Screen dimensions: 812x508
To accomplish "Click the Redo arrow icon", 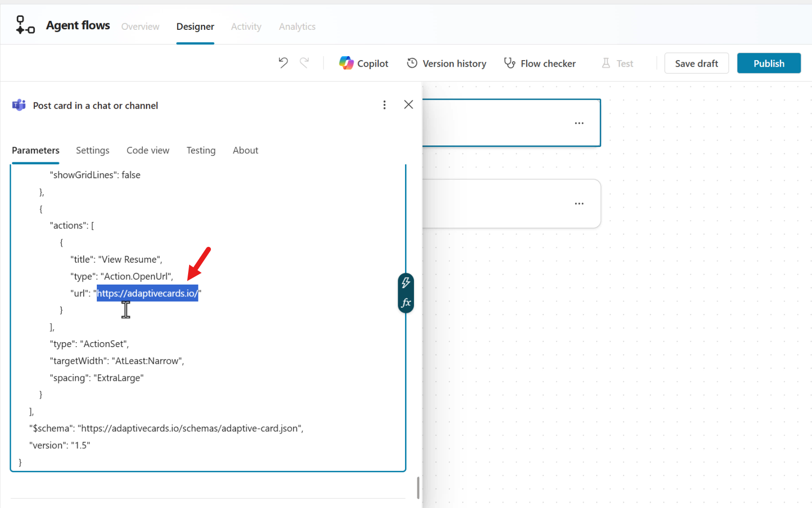I will pyautogui.click(x=304, y=63).
